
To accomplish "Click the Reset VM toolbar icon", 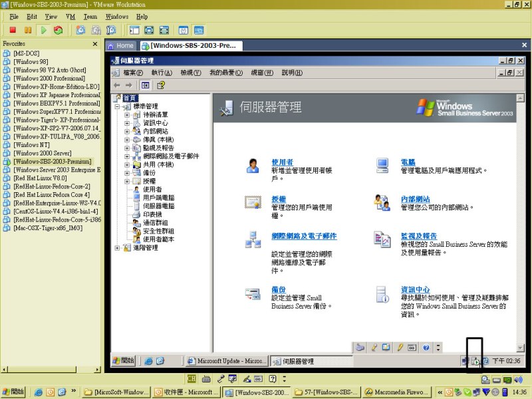I will point(59,30).
